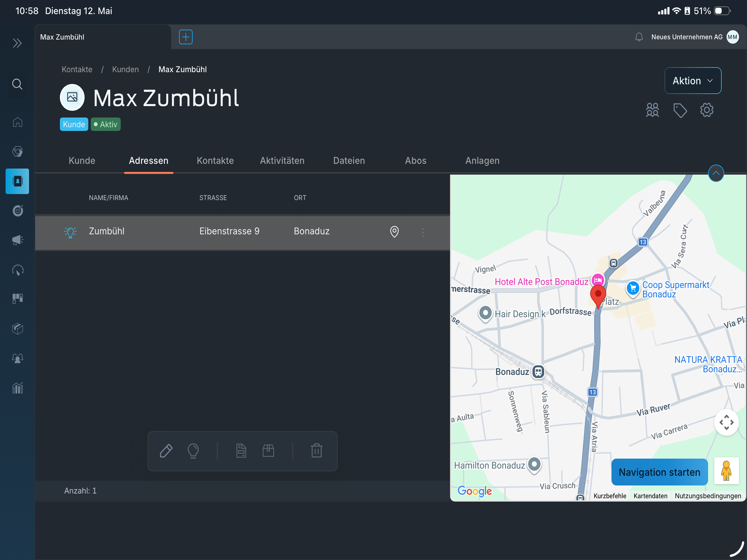The image size is (747, 560).
Task: Open the target goal sidebar icon
Action: [x=18, y=211]
